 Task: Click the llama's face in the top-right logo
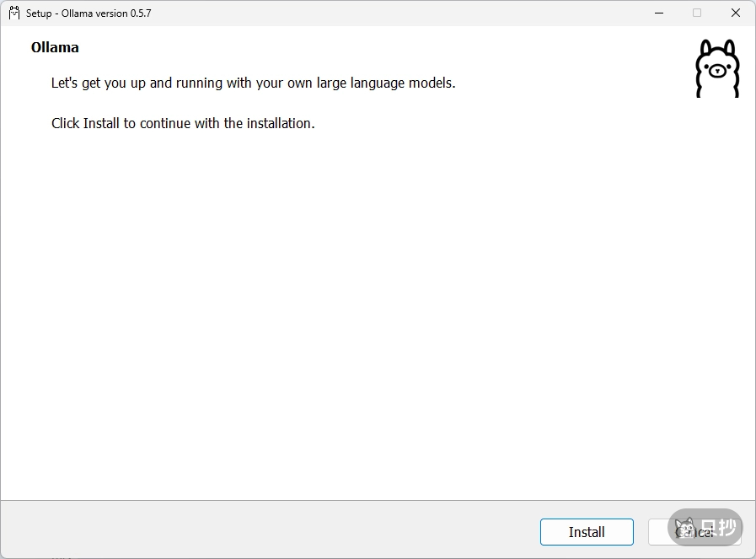pyautogui.click(x=716, y=71)
